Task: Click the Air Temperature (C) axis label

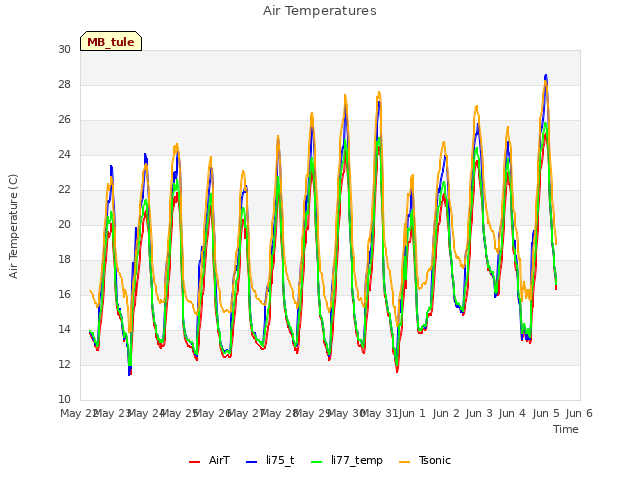Action: pos(13,227)
